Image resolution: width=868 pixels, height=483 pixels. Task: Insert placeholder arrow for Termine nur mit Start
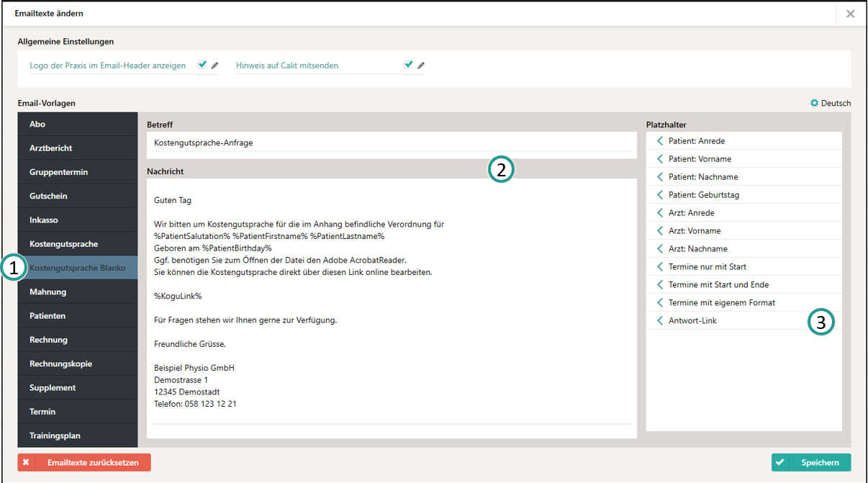click(x=660, y=267)
